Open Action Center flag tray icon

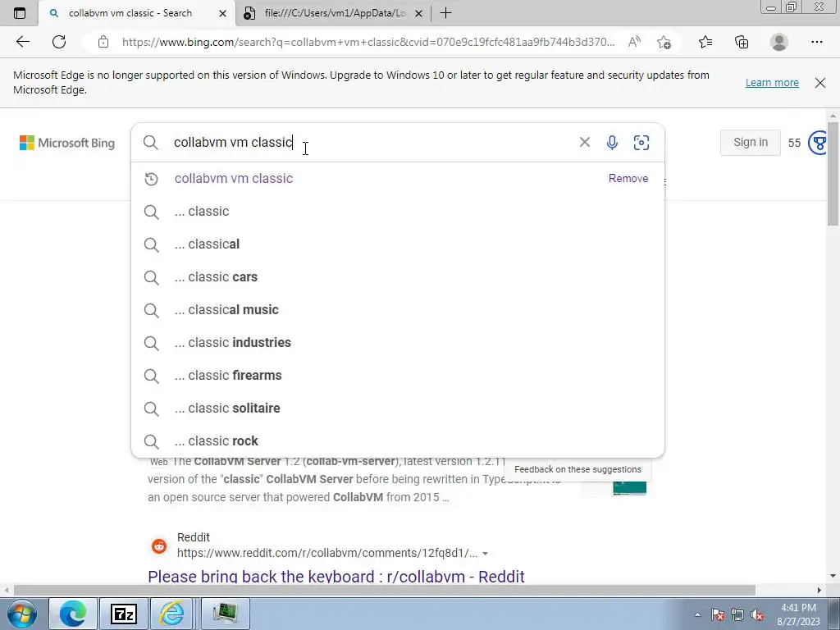718,615
